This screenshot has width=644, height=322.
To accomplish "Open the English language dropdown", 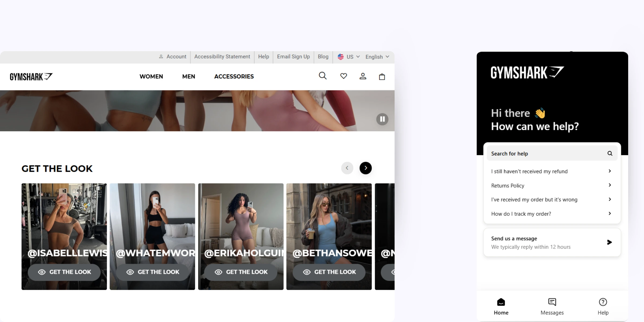I will click(x=377, y=57).
